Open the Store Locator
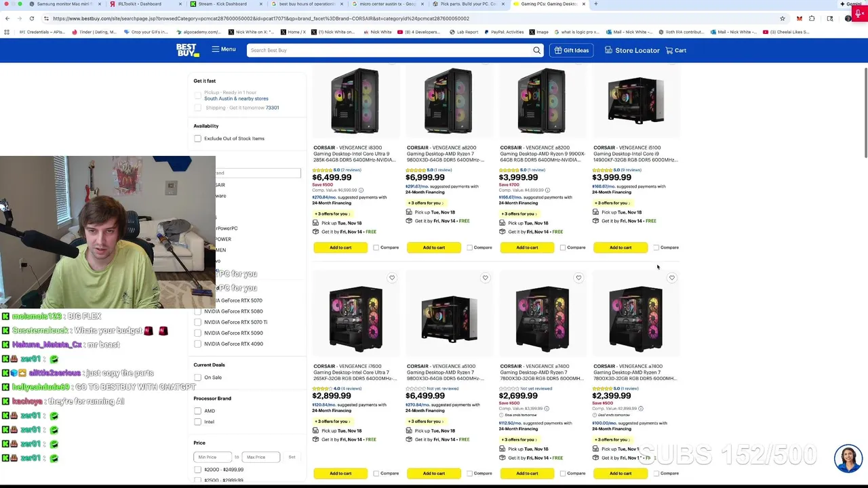The height and width of the screenshot is (488, 868). (x=632, y=50)
